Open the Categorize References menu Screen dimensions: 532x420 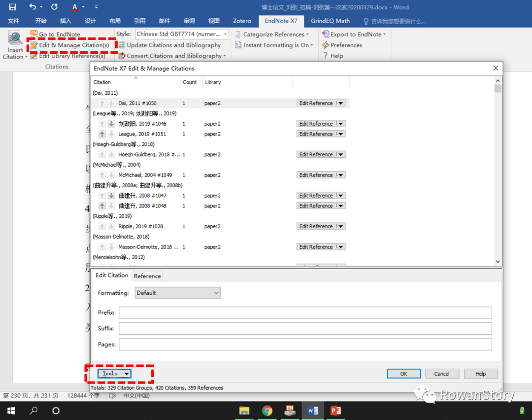272,35
